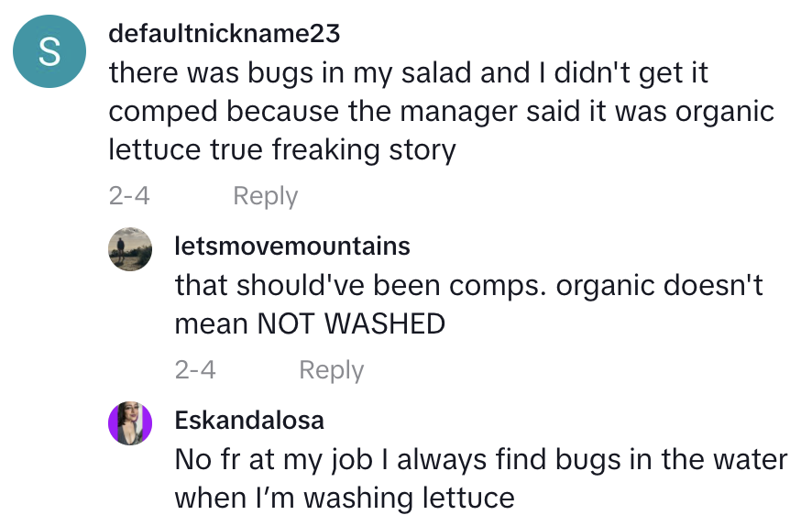Open letsmovemountains' profile picture
The width and height of the screenshot is (812, 526).
point(130,249)
